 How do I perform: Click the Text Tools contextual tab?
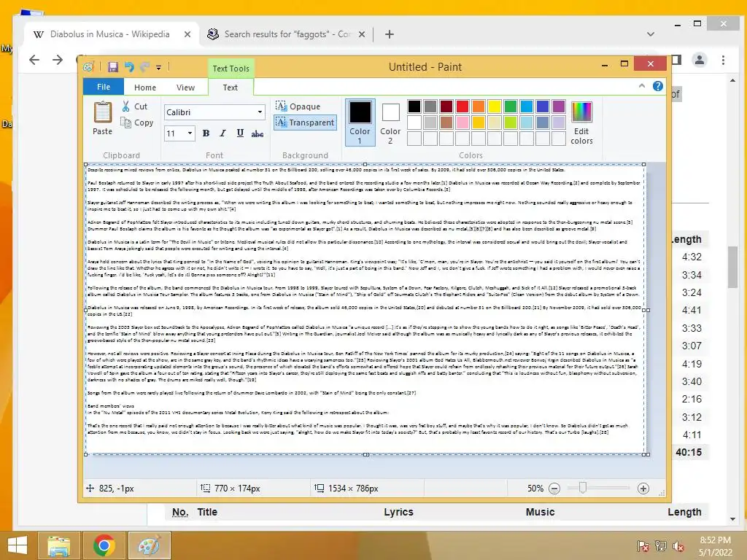pos(231,69)
